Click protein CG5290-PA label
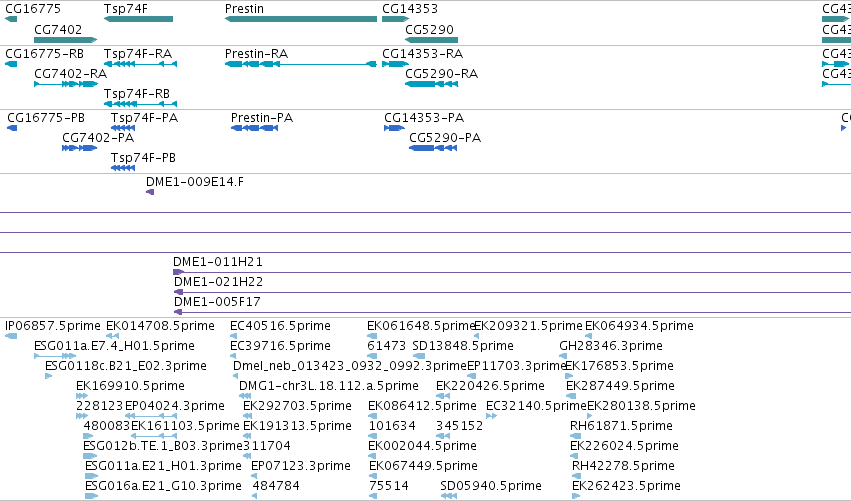This screenshot has width=851, height=501. point(445,138)
